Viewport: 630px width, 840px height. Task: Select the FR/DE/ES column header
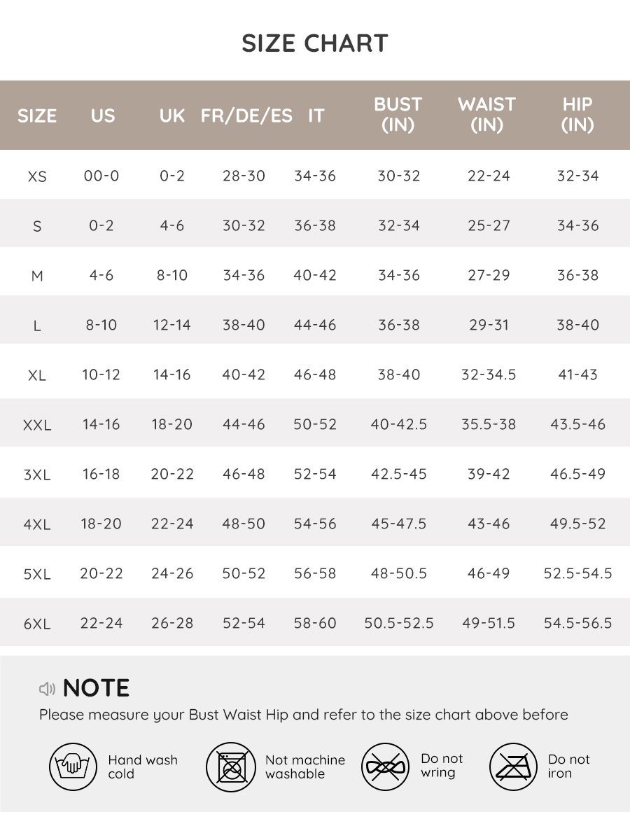pyautogui.click(x=246, y=115)
